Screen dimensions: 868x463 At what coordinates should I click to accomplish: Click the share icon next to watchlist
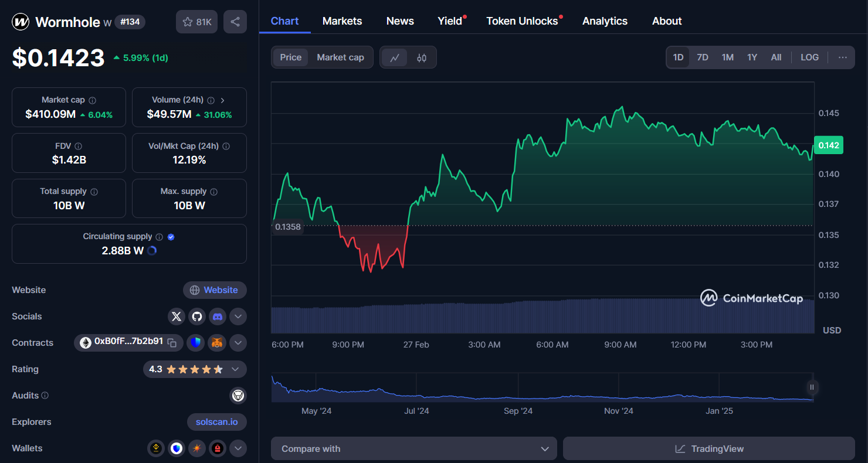[235, 22]
